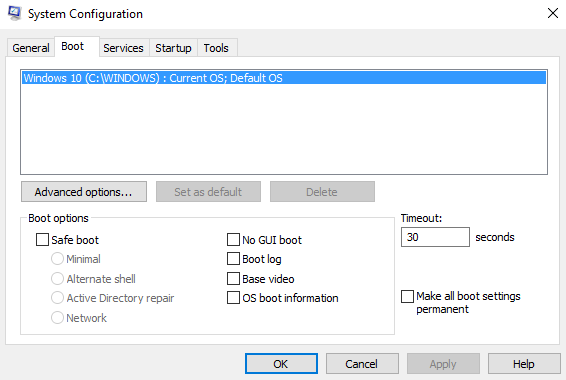
Task: Open Advanced options dialog
Action: 84,192
